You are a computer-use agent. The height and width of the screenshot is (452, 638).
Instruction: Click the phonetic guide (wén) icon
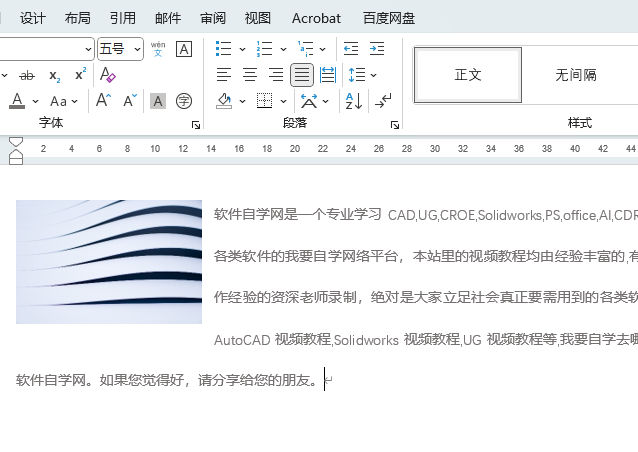click(158, 49)
